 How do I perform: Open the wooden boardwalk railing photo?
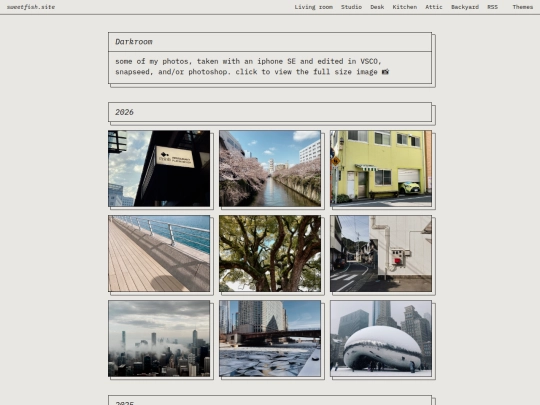159,253
